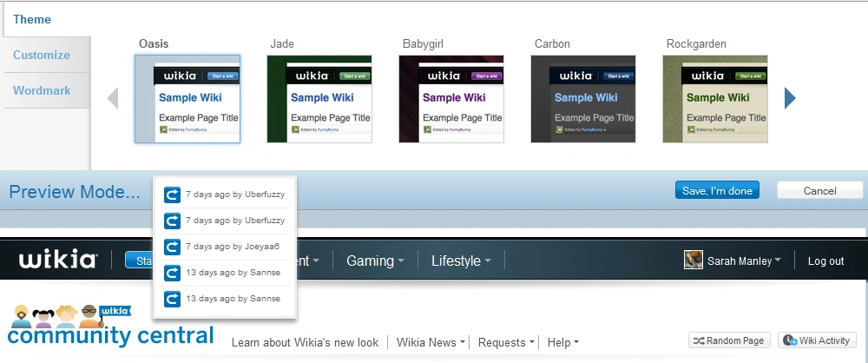Click the redo icon beside first Uberfuzzy entry

(x=172, y=195)
